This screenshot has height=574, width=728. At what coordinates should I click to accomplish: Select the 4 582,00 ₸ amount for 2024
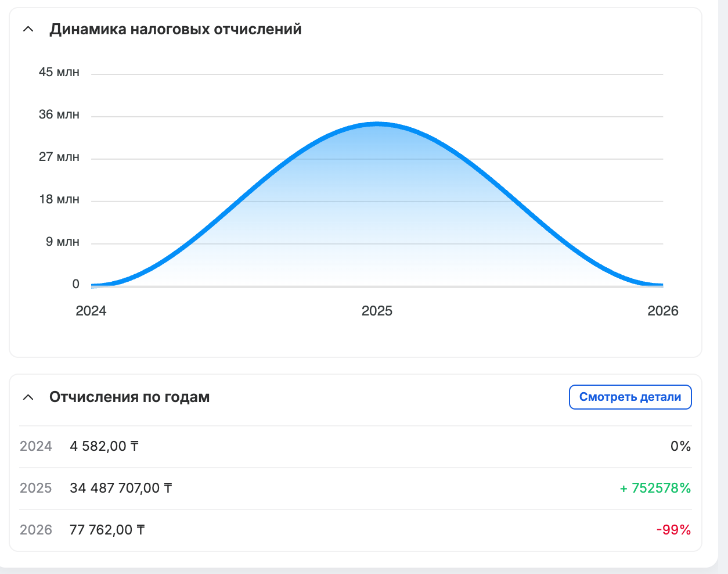tap(104, 446)
